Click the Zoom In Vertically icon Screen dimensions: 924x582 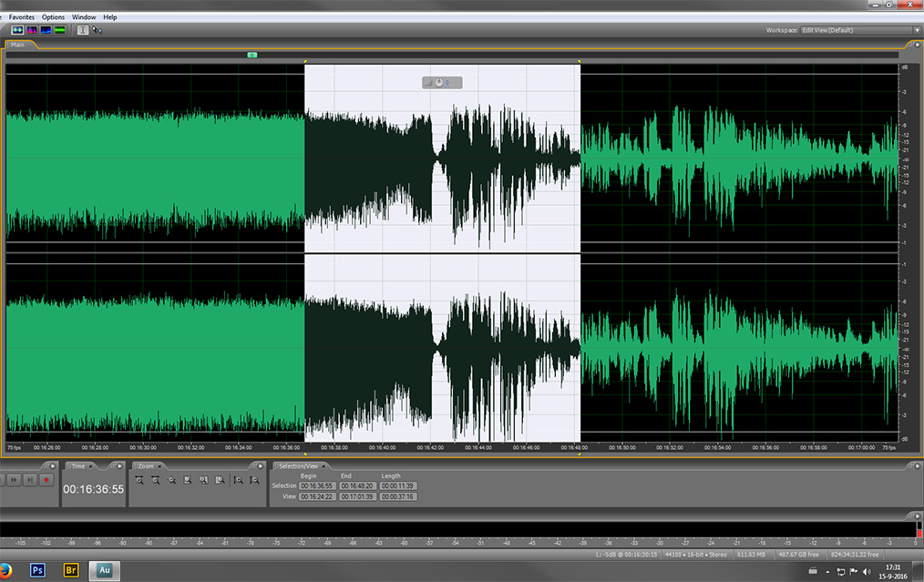[238, 480]
